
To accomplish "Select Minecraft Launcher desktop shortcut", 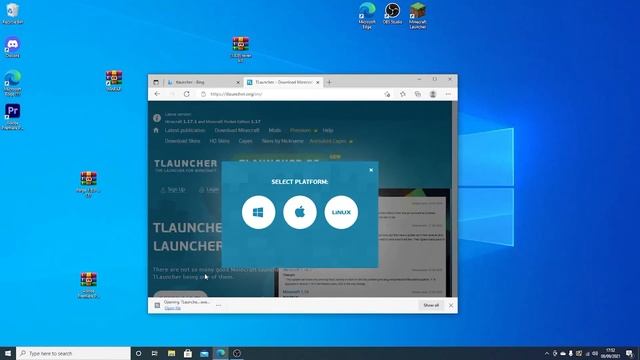I will [418, 16].
